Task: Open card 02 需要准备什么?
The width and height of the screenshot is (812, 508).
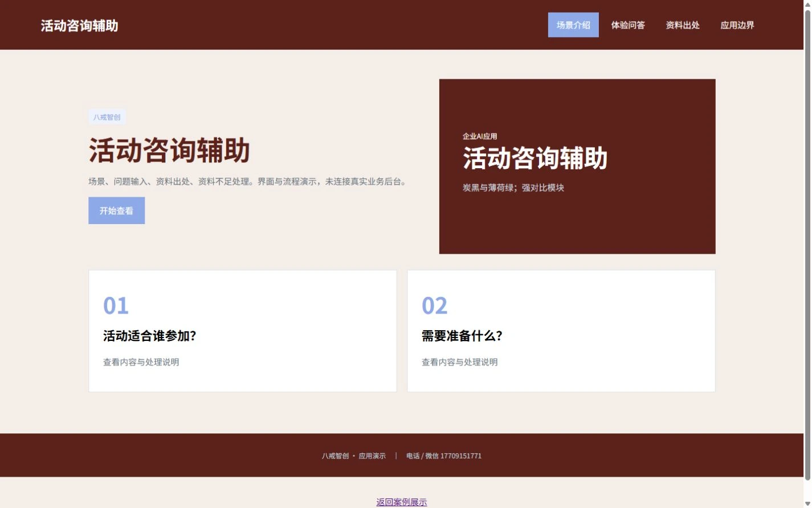Action: point(561,331)
